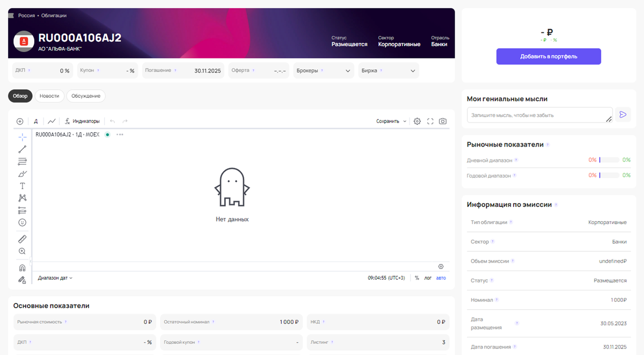
Task: Open the chart style line icon
Action: [x=52, y=121]
